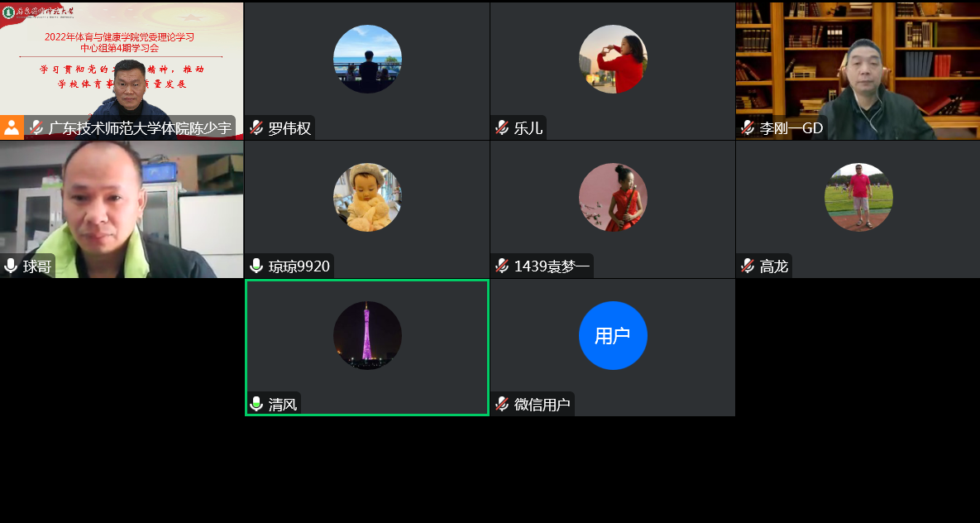980x523 pixels.
Task: Click 琼琼9920's baby photo avatar
Action: click(x=367, y=197)
